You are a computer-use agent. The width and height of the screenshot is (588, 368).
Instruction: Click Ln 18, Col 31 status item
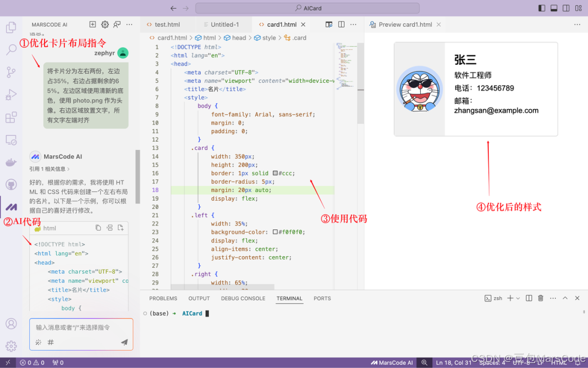tap(454, 363)
